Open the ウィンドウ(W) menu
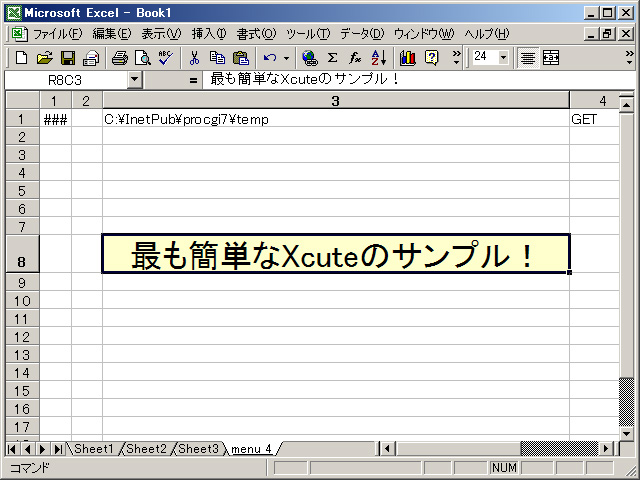Viewport: 640px width, 480px height. point(424,34)
